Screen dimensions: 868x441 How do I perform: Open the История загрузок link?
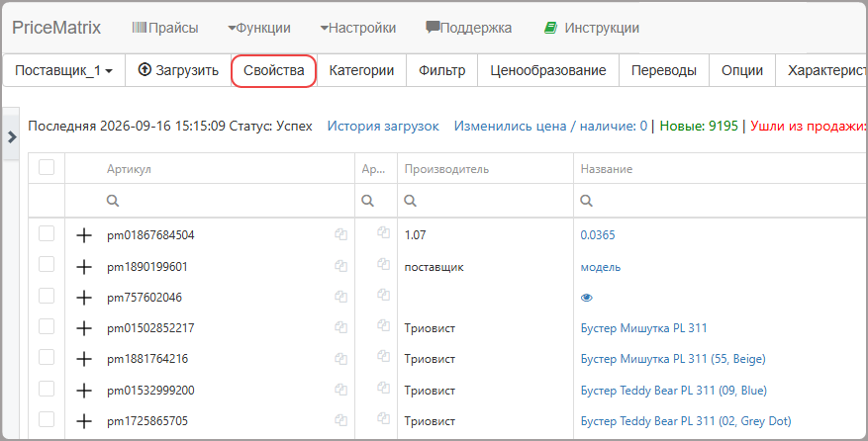point(383,127)
